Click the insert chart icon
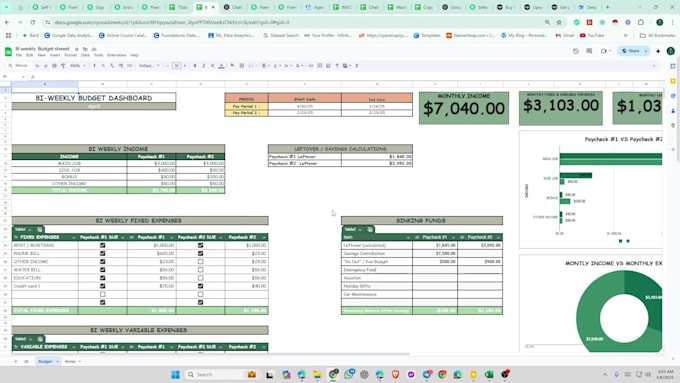The image size is (680, 383). 328,66
